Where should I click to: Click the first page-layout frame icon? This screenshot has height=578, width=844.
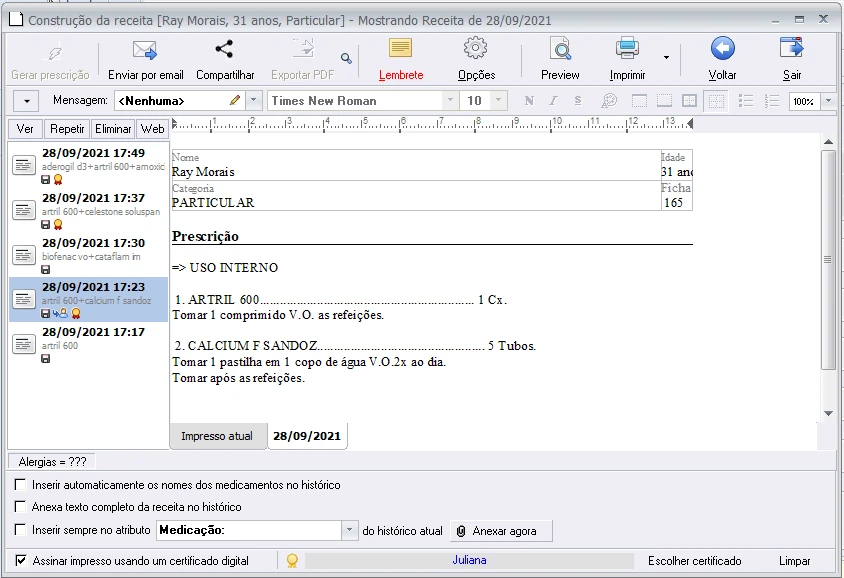[x=639, y=101]
